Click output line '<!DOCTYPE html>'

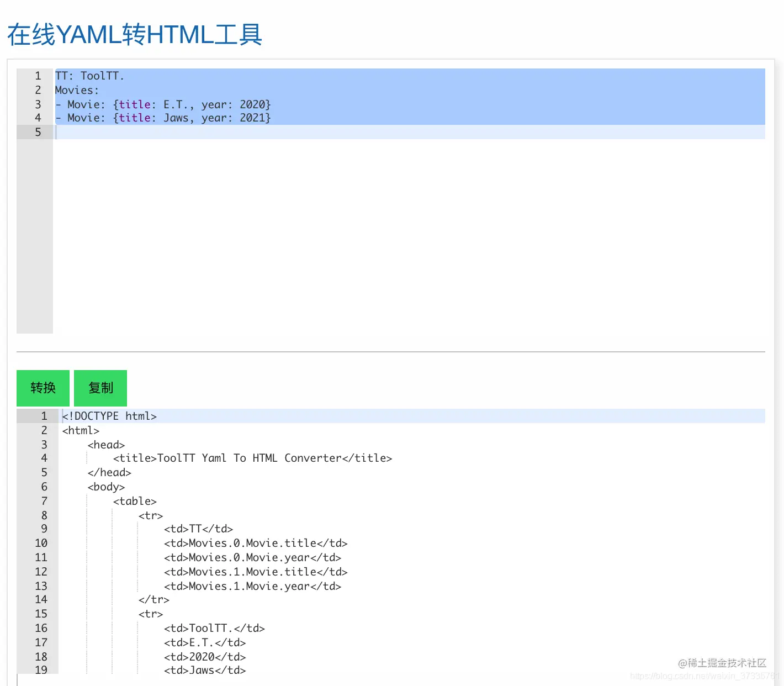(x=109, y=416)
